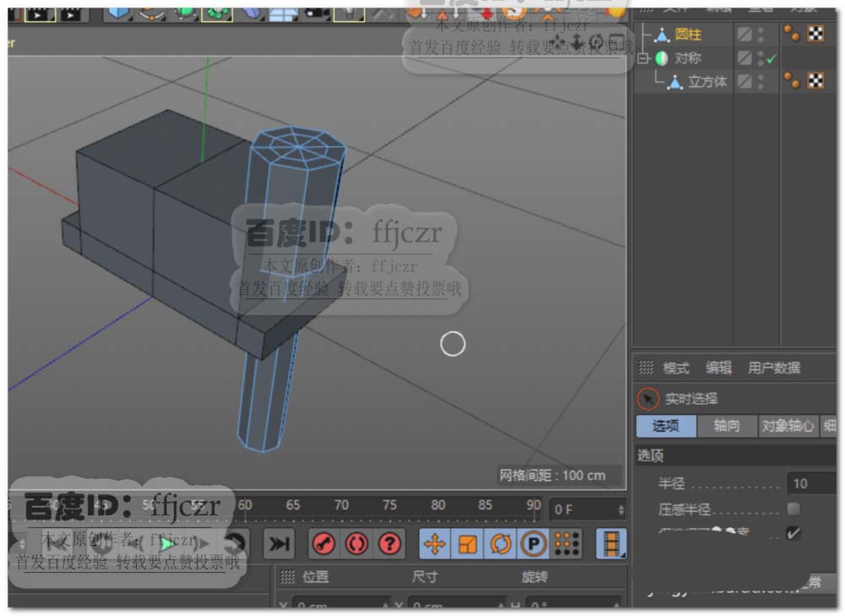Select the 立方体 object in the list
Image resolution: width=845 pixels, height=616 pixels.
click(x=707, y=82)
